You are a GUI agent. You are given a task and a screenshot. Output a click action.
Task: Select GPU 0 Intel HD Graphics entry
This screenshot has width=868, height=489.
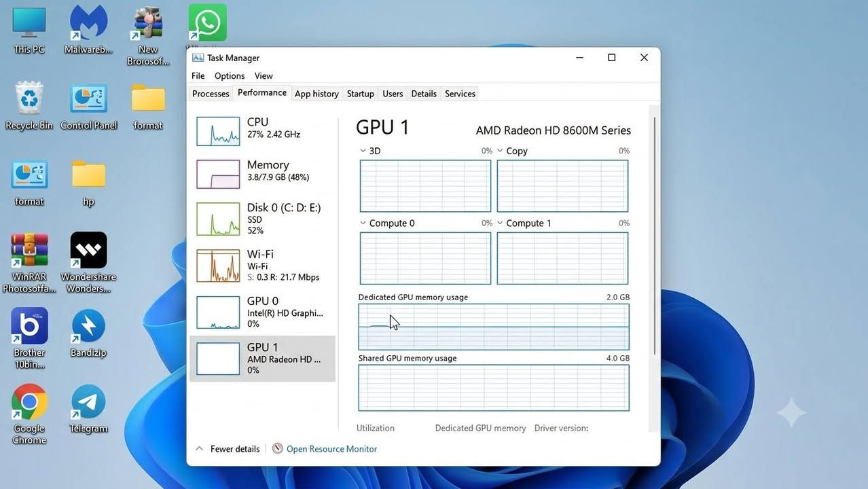(262, 312)
